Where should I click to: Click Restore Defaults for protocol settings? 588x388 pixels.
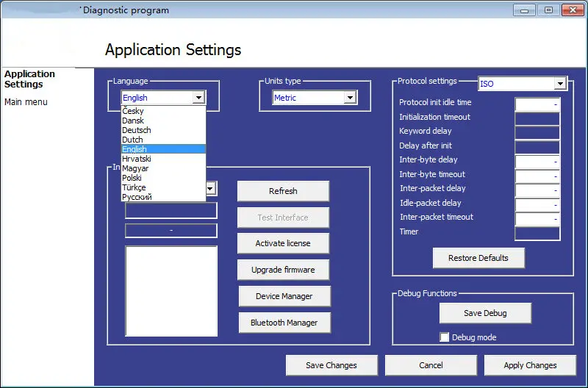coord(478,258)
